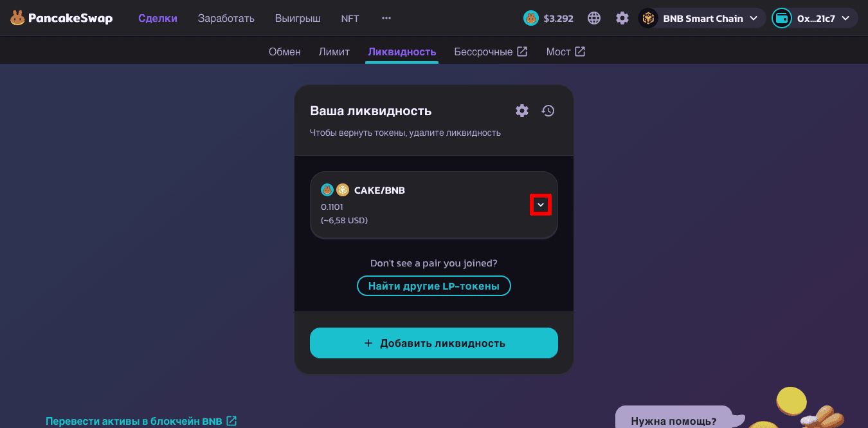Click Найти другие LP-токены button
Screen dimensions: 868x428
434,286
